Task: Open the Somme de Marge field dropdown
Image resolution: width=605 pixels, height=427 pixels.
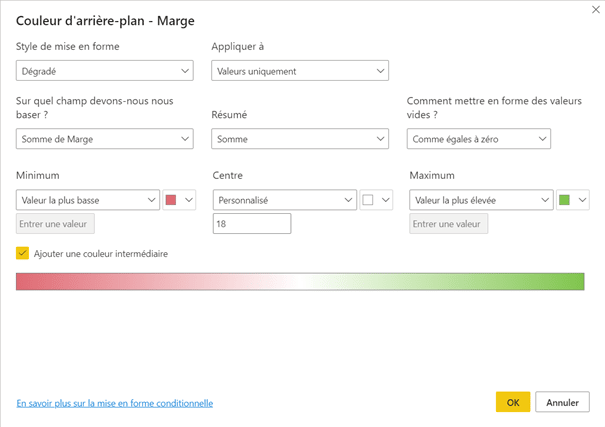Action: coord(105,139)
